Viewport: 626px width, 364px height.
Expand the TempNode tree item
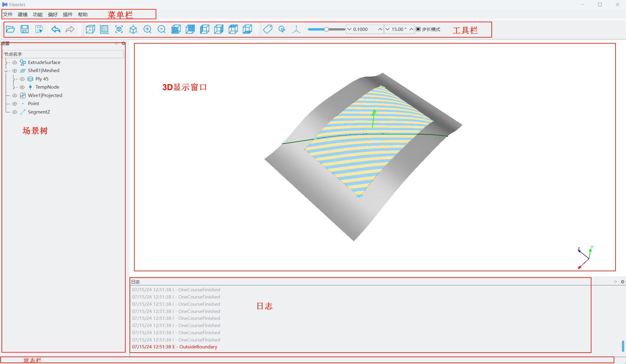(x=14, y=87)
